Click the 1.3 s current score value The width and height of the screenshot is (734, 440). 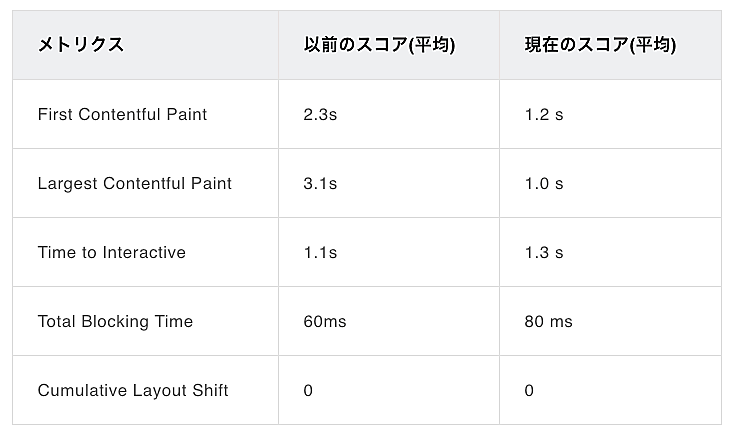click(x=544, y=252)
